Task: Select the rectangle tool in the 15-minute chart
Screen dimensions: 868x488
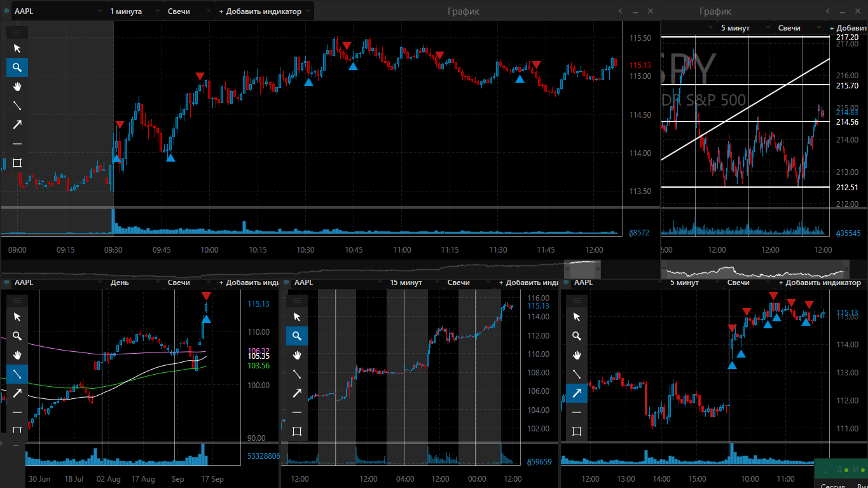Action: (x=297, y=431)
